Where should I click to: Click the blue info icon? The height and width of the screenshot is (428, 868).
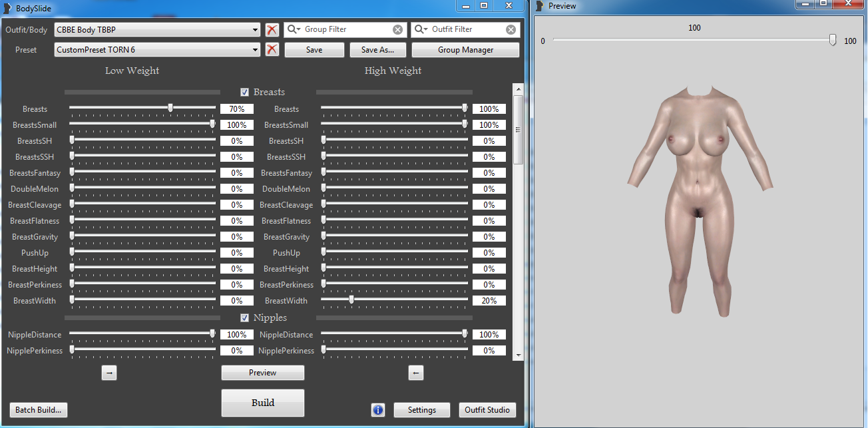pos(378,410)
